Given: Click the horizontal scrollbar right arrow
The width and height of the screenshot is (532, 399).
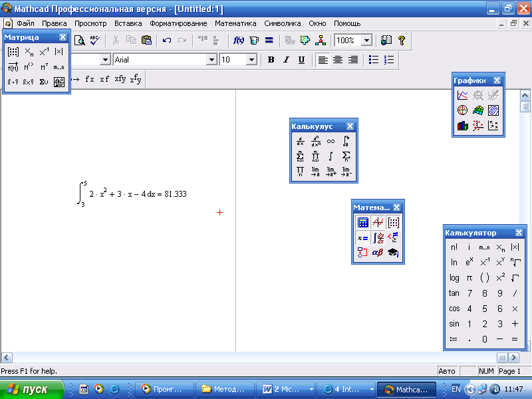Looking at the screenshot, I should coord(514,358).
